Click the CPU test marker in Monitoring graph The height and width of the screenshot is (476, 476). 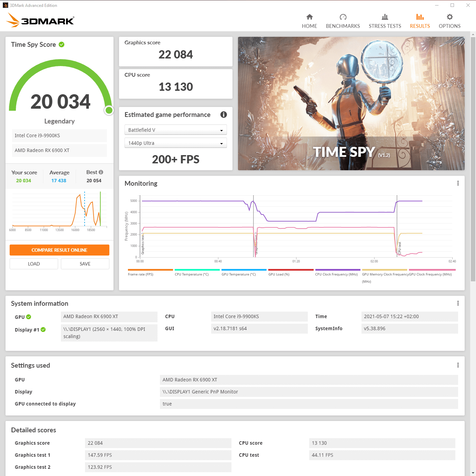coord(399,248)
